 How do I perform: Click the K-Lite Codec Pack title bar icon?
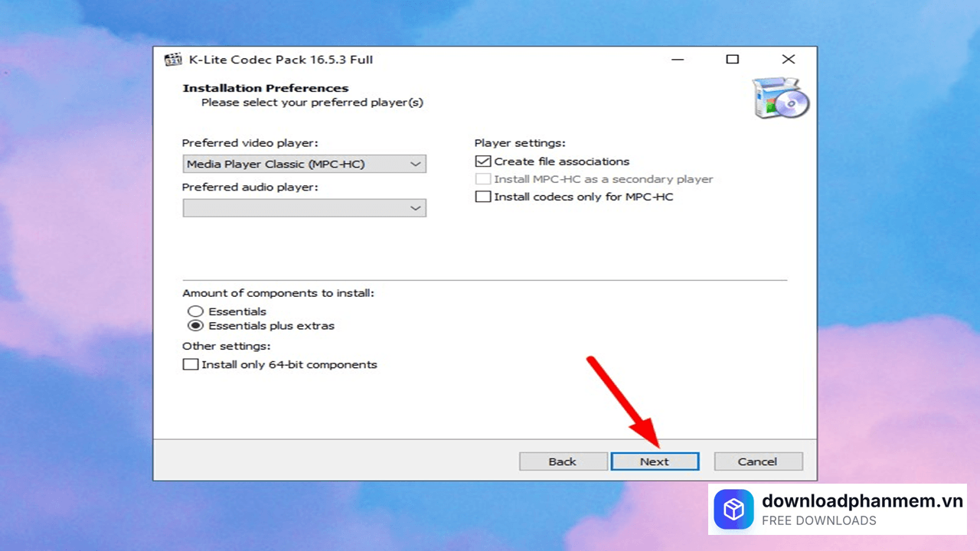tap(173, 60)
